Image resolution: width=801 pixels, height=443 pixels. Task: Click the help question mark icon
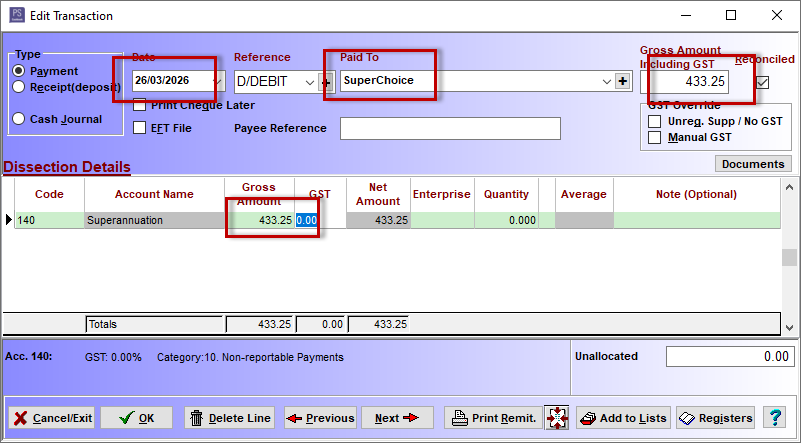(x=773, y=418)
